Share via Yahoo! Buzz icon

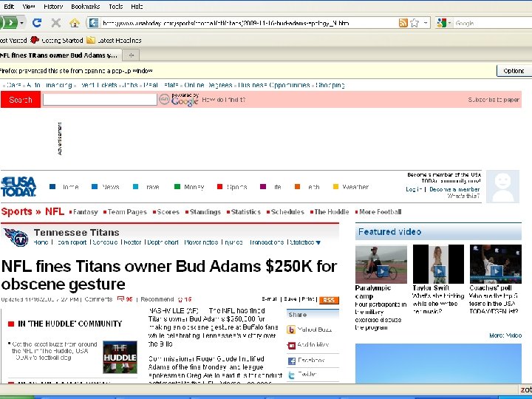[x=291, y=330]
